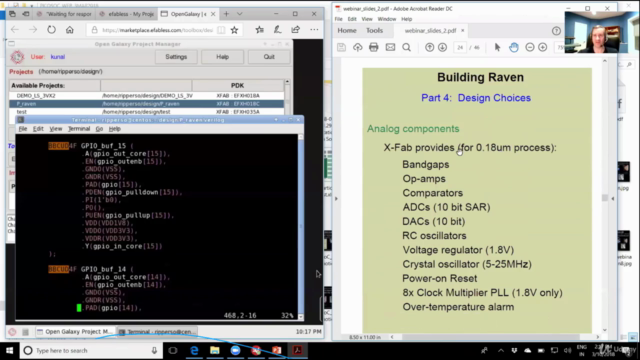
Task: Go to previous PDF page
Action: [429, 47]
